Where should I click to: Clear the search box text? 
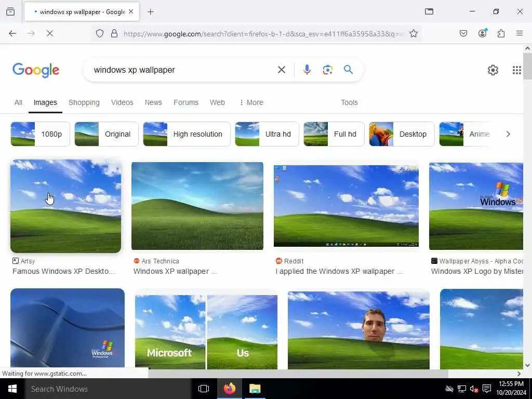[x=281, y=70]
